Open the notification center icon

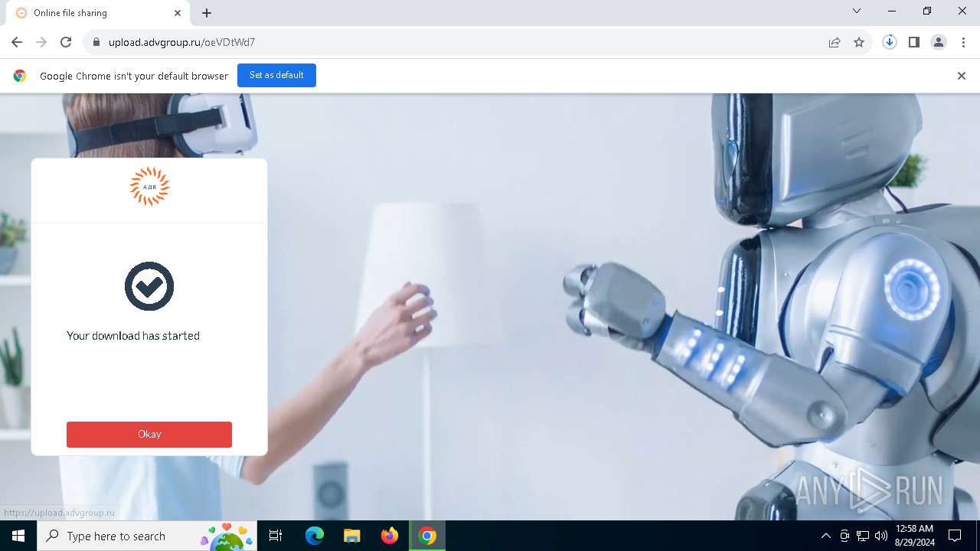[x=955, y=536]
